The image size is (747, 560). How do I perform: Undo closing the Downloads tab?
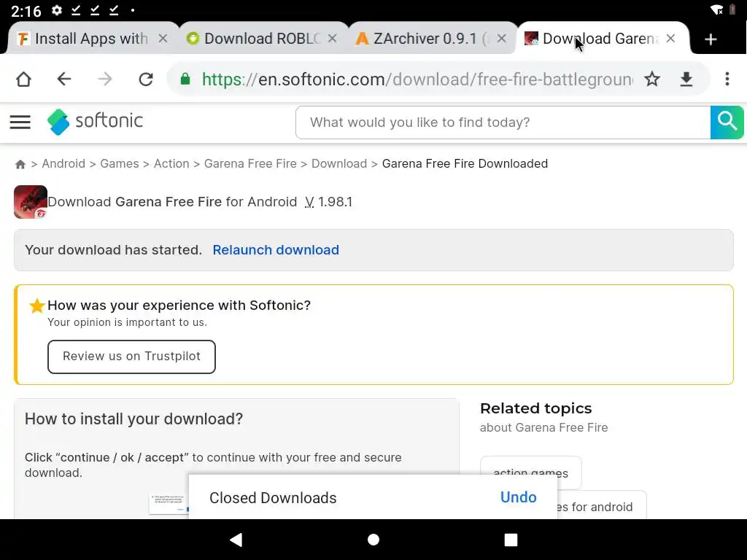point(518,497)
